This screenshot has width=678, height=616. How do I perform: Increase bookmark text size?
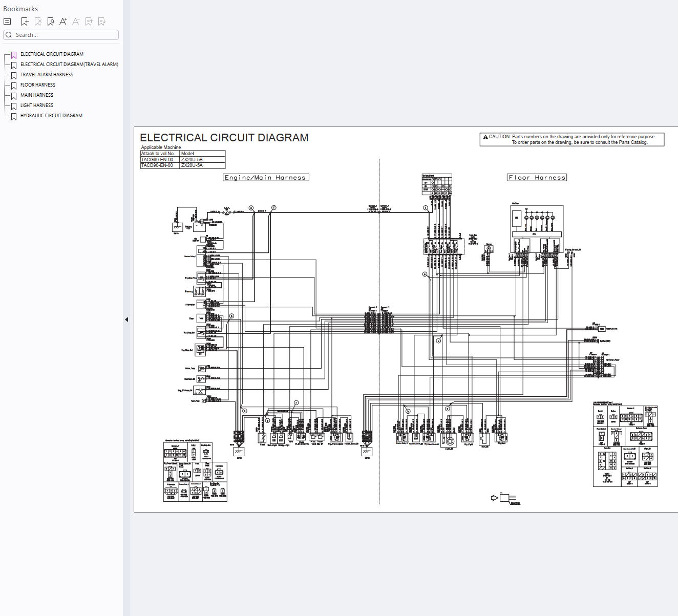pyautogui.click(x=63, y=22)
